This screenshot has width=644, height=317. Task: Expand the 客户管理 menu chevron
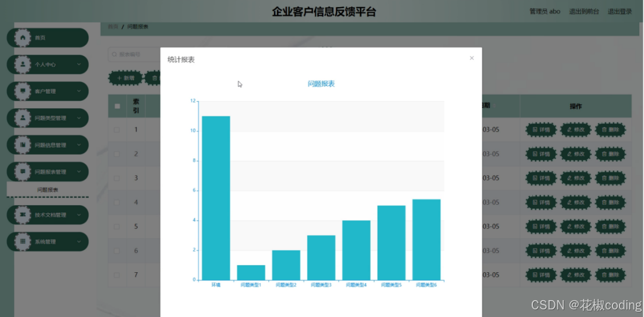tap(79, 91)
